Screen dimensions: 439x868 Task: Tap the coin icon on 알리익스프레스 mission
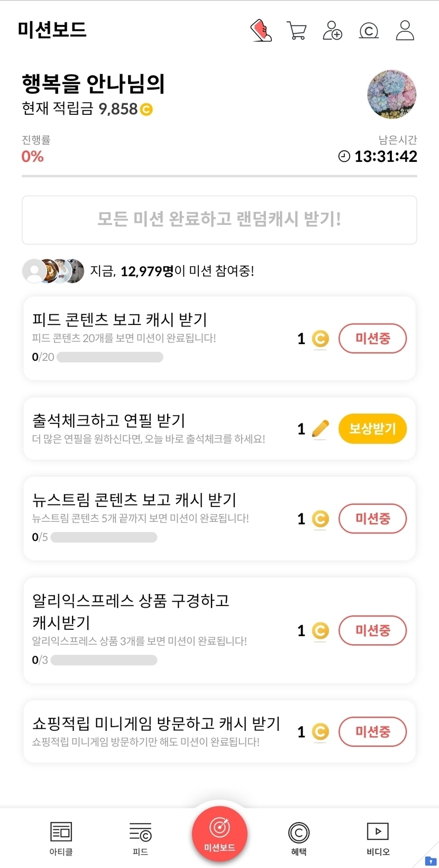(x=320, y=631)
